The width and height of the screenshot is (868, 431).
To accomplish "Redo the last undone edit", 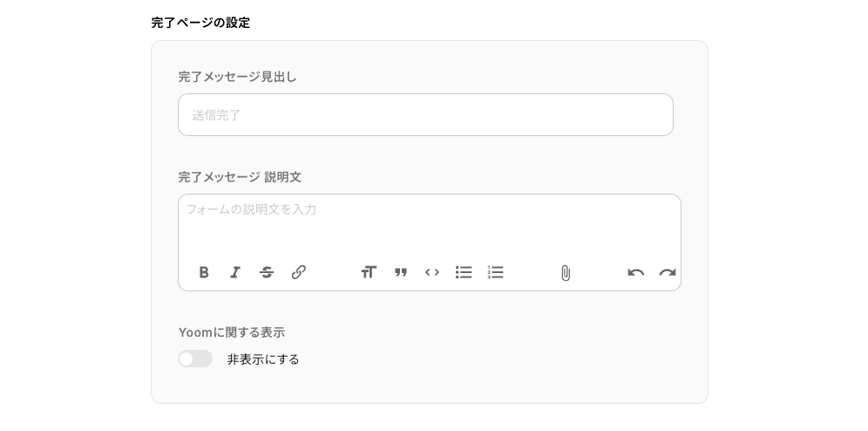I will pyautogui.click(x=668, y=272).
